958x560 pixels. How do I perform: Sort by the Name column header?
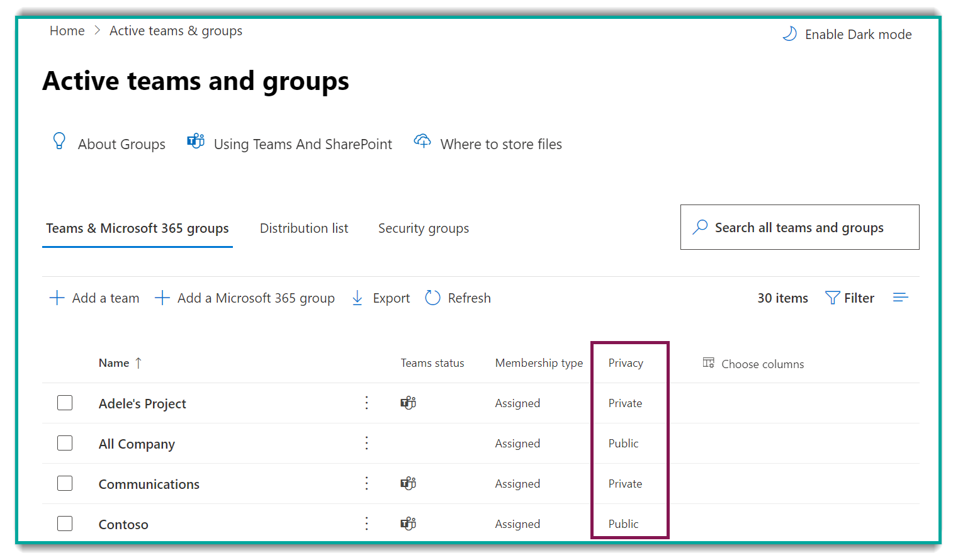click(114, 363)
